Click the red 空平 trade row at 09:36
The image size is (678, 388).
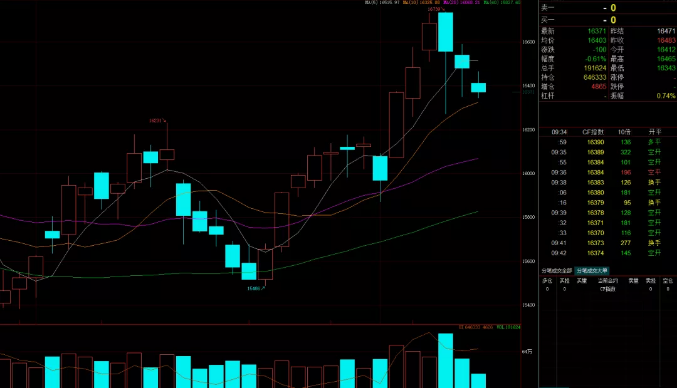coord(608,173)
